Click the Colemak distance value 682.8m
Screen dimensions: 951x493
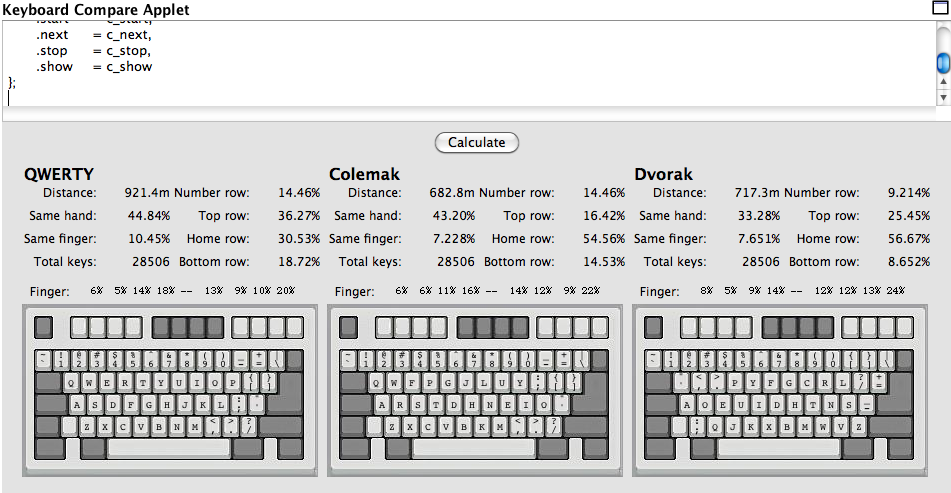tap(452, 193)
